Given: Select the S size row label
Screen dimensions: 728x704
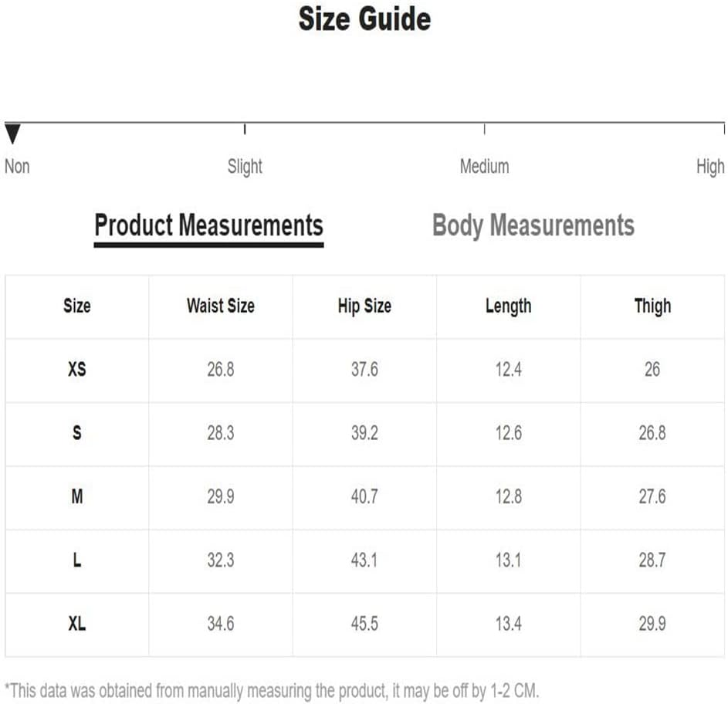Looking at the screenshot, I should point(77,433).
